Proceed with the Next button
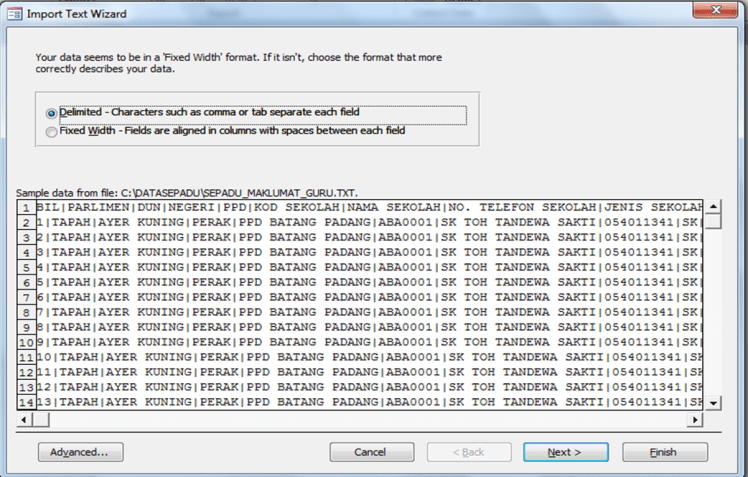The image size is (748, 477). click(566, 452)
